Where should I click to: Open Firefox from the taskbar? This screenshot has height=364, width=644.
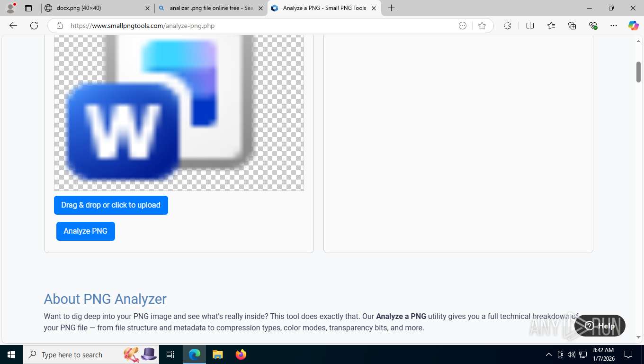click(x=241, y=355)
